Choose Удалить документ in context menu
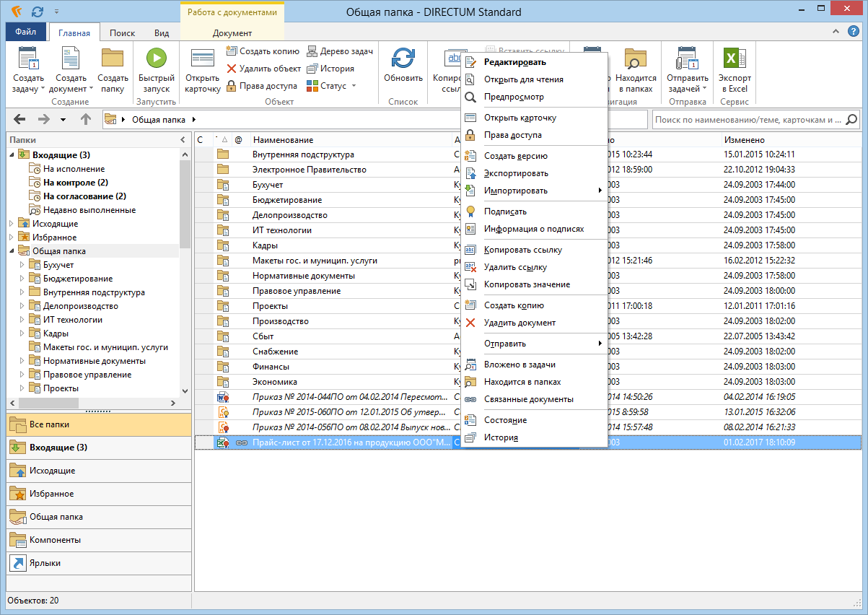The height and width of the screenshot is (615, 868). click(x=534, y=323)
